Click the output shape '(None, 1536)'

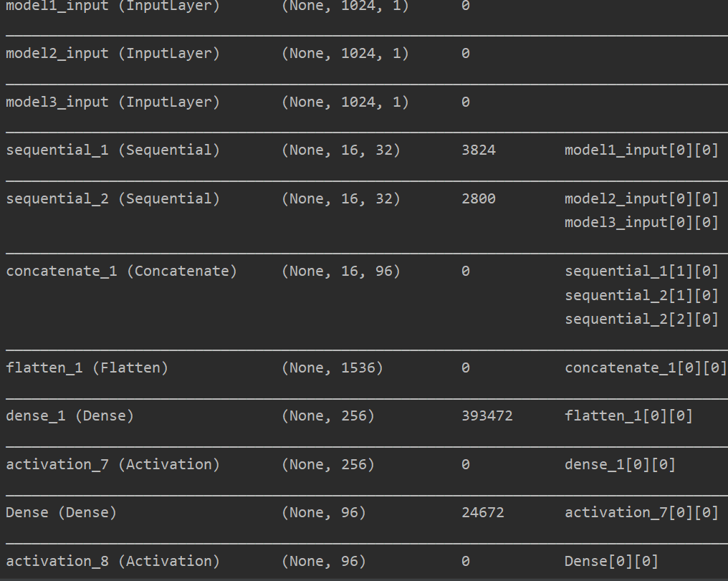tap(332, 368)
